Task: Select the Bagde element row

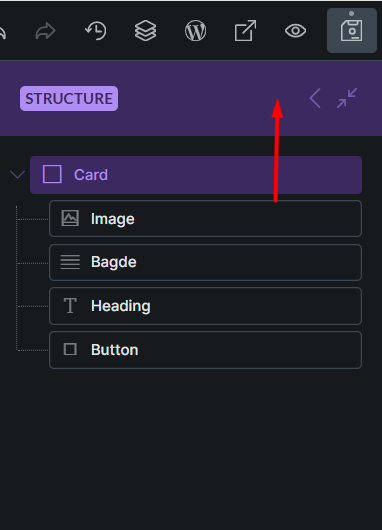Action: tap(206, 262)
